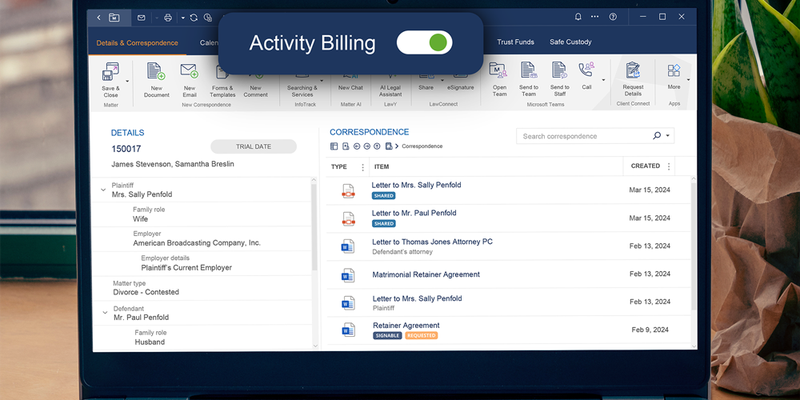This screenshot has width=800, height=400.
Task: Click the Correspondence breadcrumb link
Action: point(422,146)
